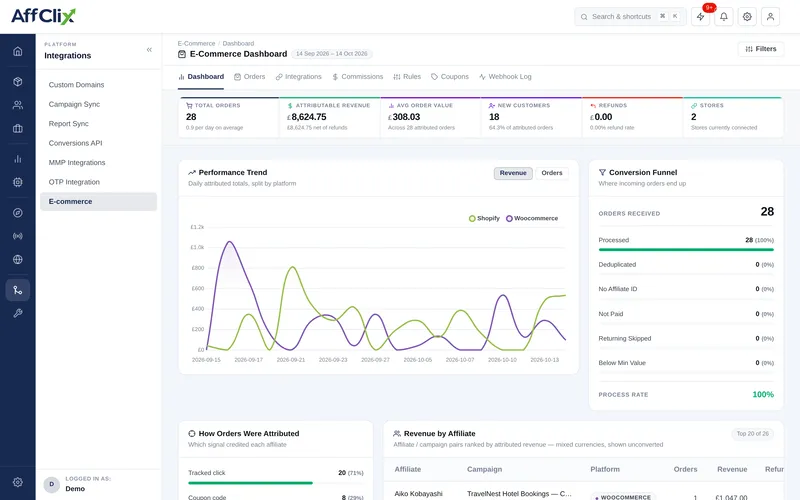Screen dimensions: 800x500
Task: Click the £8,624.75 attributable revenue value
Action: coord(307,117)
